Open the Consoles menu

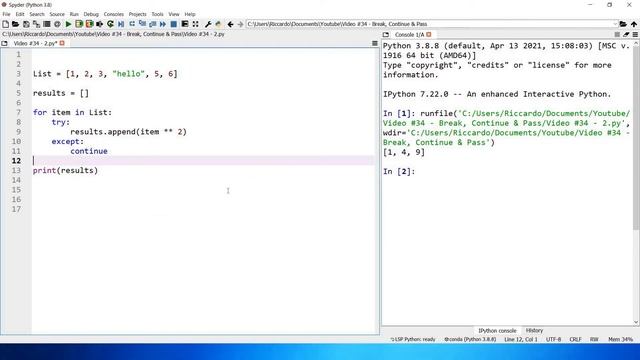(113, 14)
